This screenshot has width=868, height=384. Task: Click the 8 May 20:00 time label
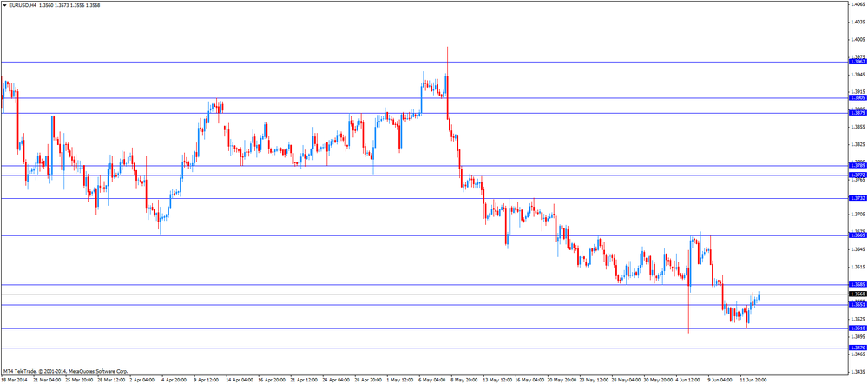point(464,381)
